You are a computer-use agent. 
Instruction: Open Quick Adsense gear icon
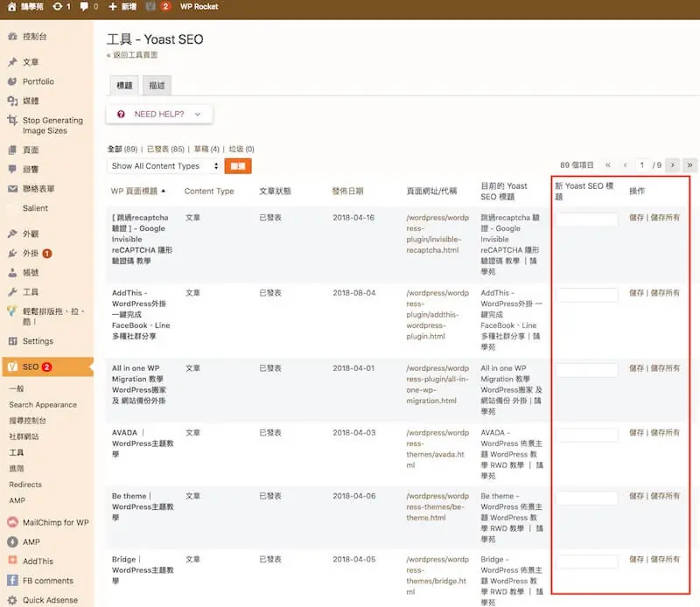tap(12, 600)
